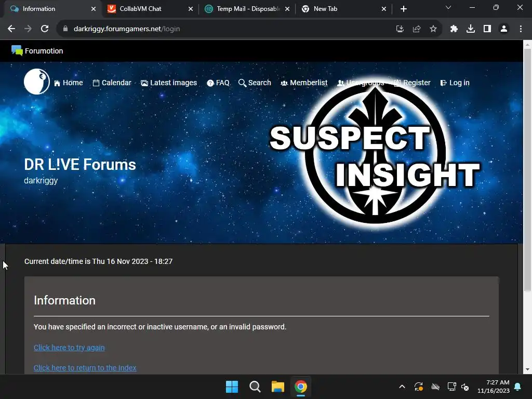Viewport: 532px width, 399px height.
Task: Open the Windows Start menu
Action: [232, 387]
